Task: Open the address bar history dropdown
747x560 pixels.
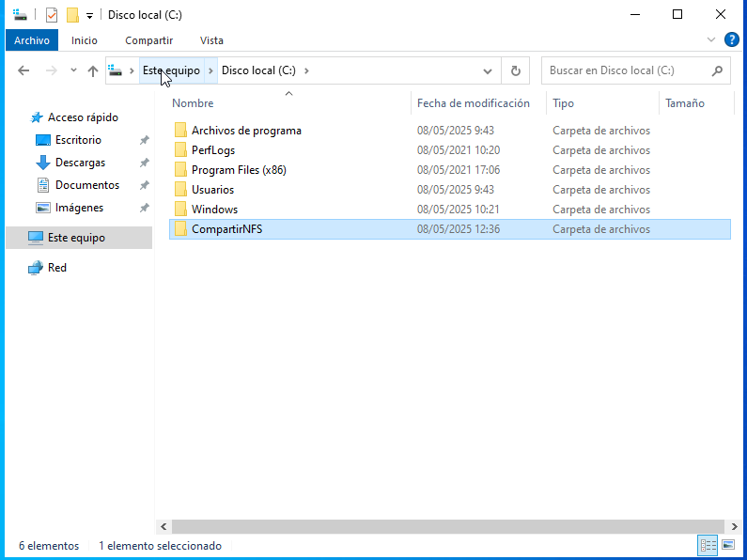Action: coord(488,70)
